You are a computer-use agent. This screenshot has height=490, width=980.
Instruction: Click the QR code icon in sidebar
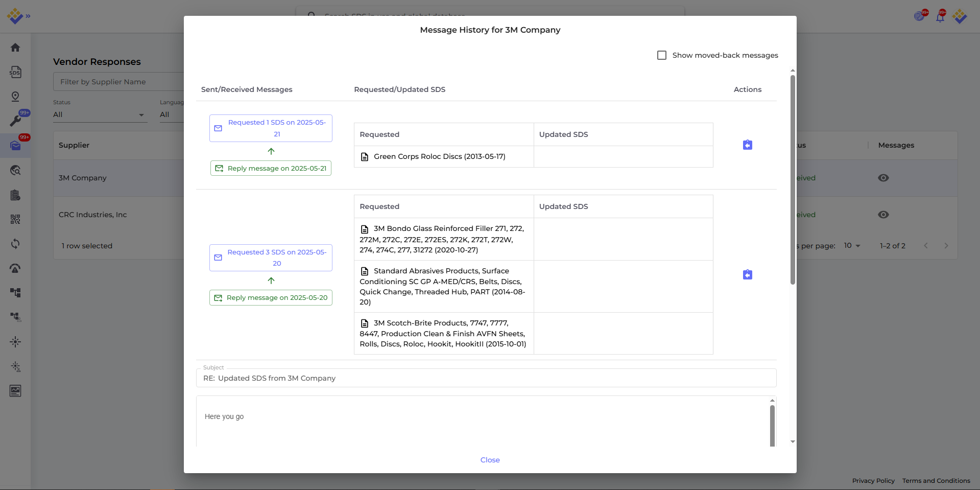15,219
